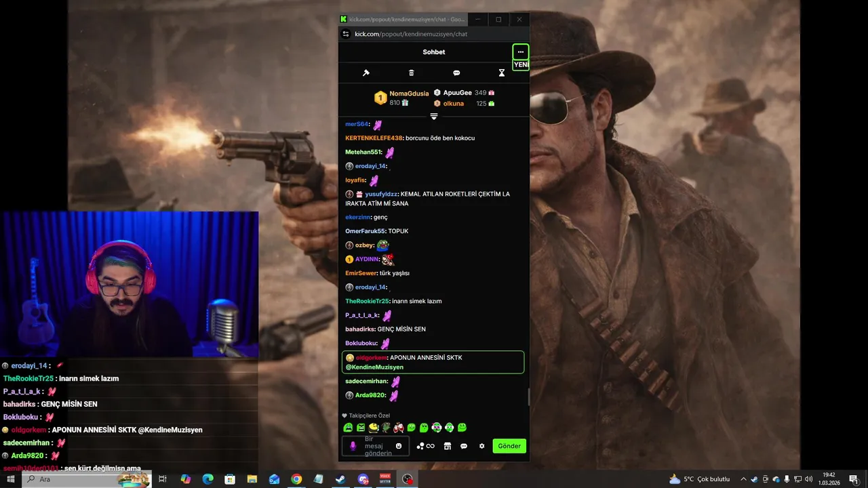This screenshot has width=868, height=488.
Task: Click username EmirSewer in chat
Action: click(x=361, y=273)
